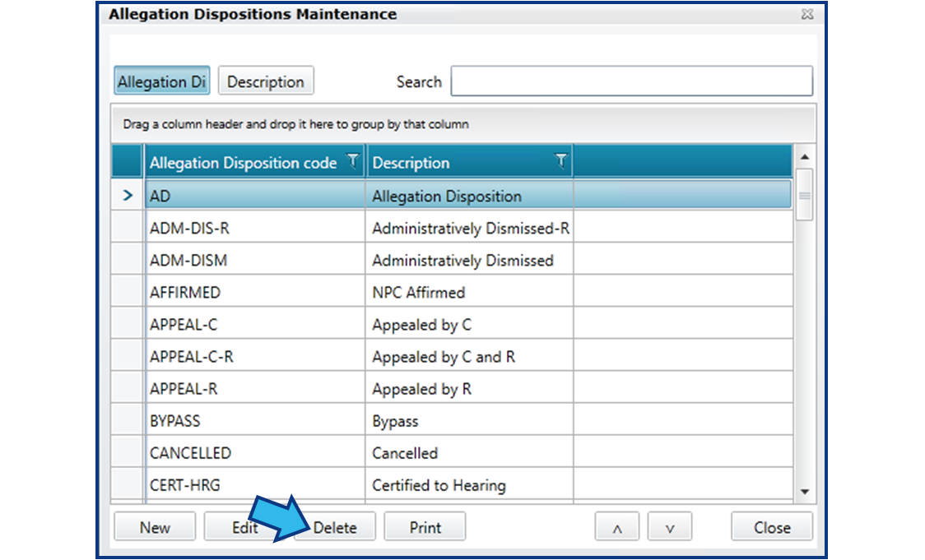Select the CERT-HRG code cell
This screenshot has width=925, height=560.
click(x=255, y=484)
